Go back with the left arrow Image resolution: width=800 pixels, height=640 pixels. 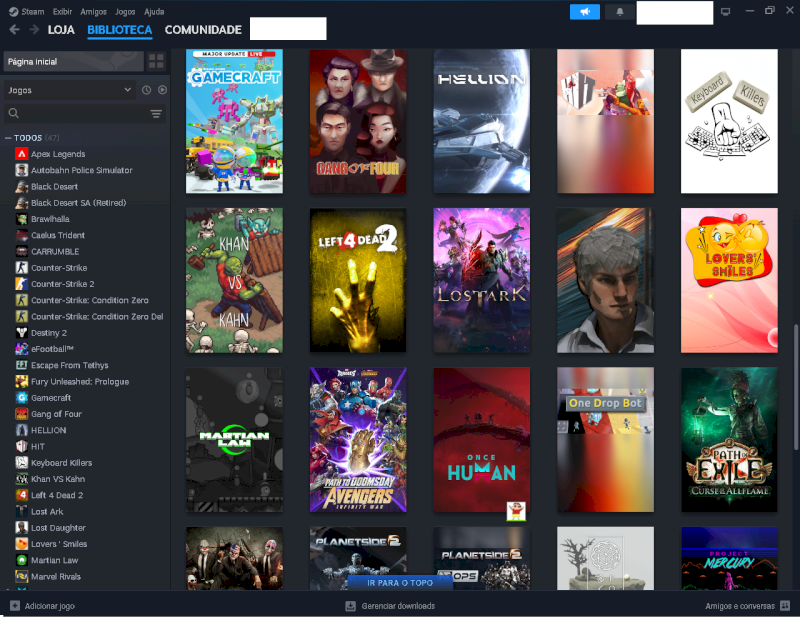point(14,30)
